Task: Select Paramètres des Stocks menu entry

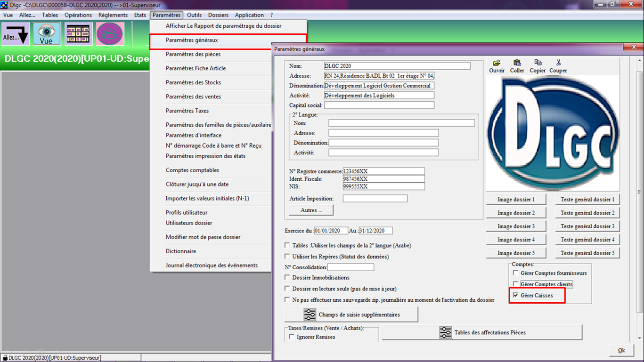Action: point(193,82)
